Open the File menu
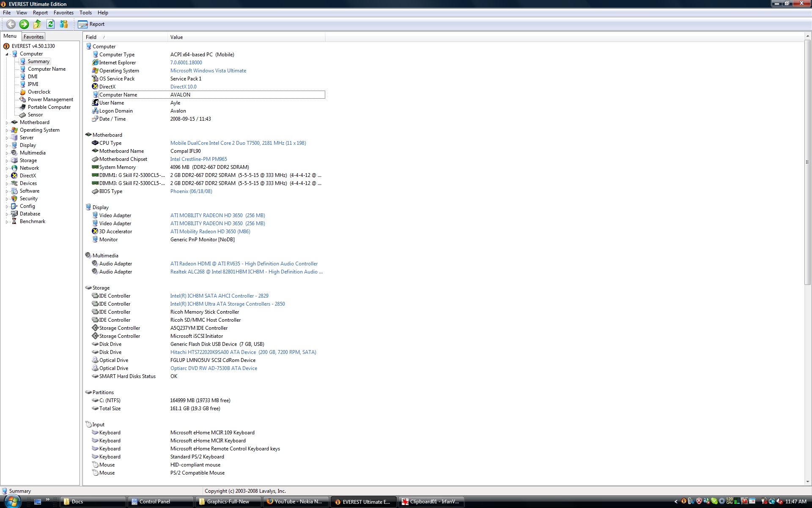Screen dimensions: 812x508 [7, 13]
